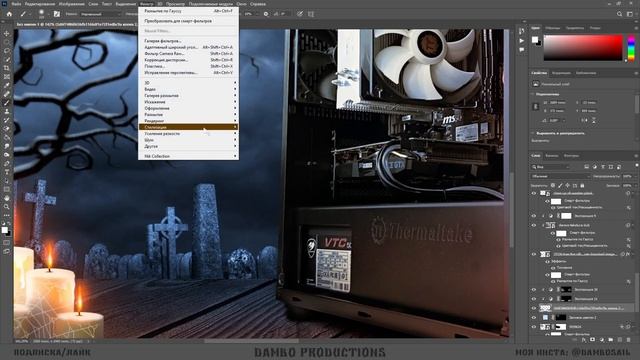Switch to the Библиотеки tab
This screenshot has width=640, height=360.
(x=586, y=73)
